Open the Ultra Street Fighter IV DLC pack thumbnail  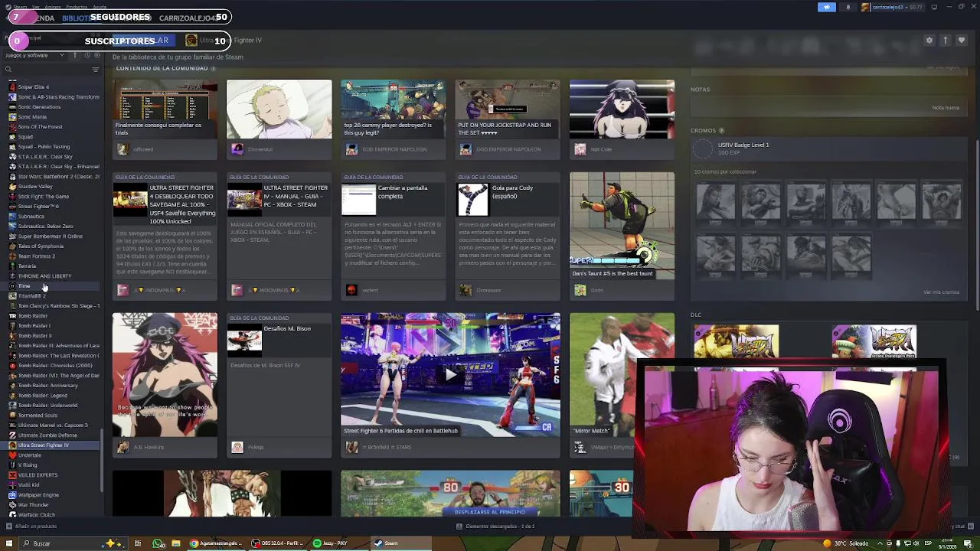click(874, 342)
